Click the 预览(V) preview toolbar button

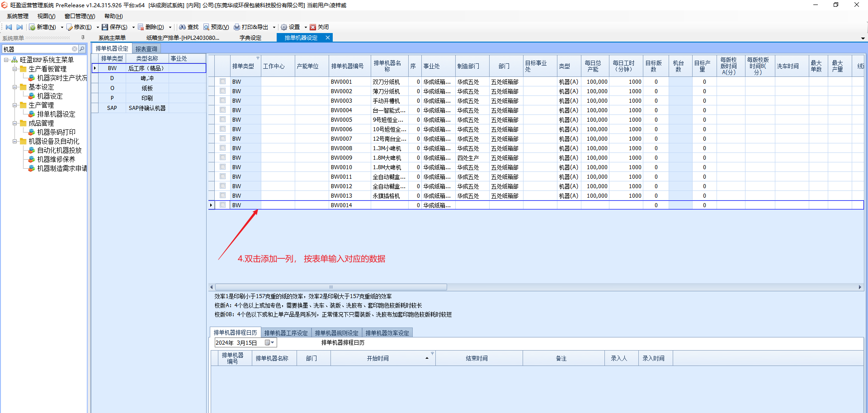(216, 27)
